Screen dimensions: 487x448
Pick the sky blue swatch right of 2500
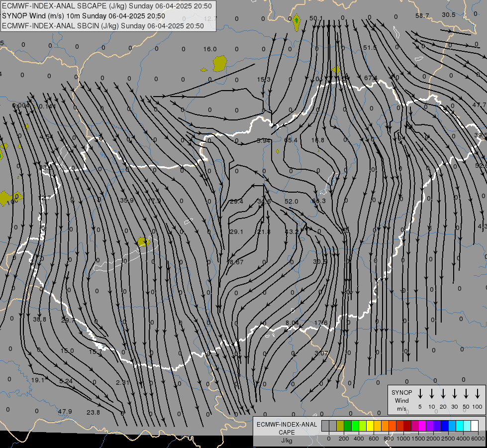pos(452,426)
